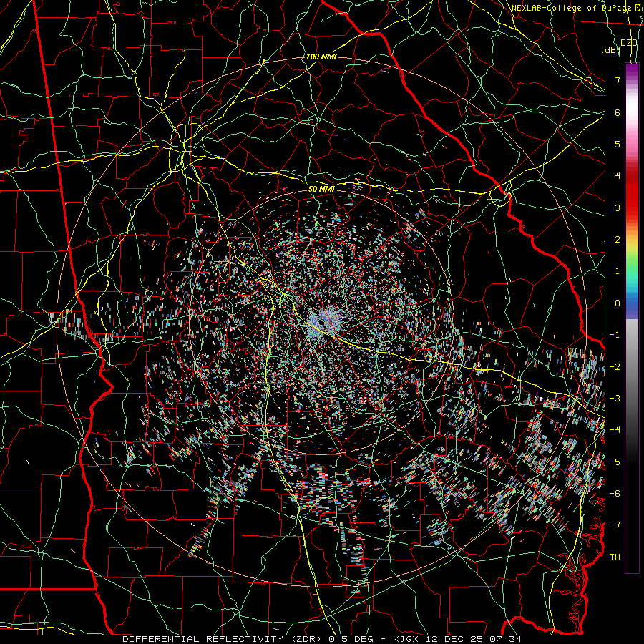Click the "7" value on the color scale
This screenshot has height=644, width=644.
point(618,80)
